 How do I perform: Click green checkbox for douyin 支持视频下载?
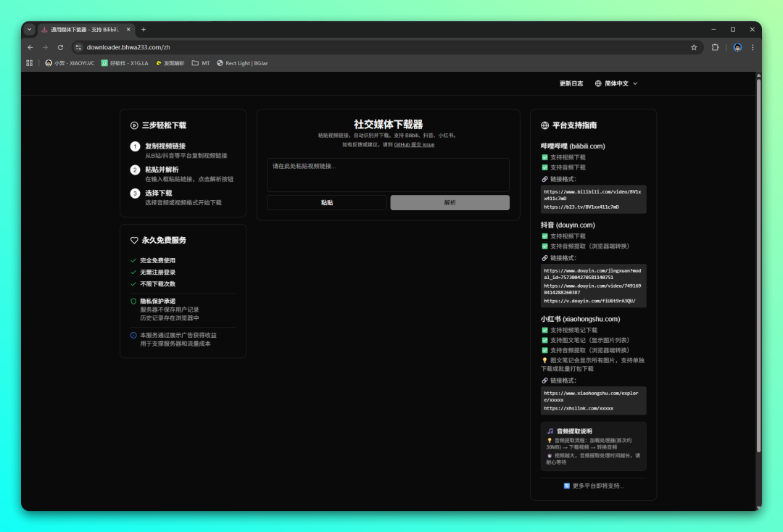pyautogui.click(x=544, y=236)
